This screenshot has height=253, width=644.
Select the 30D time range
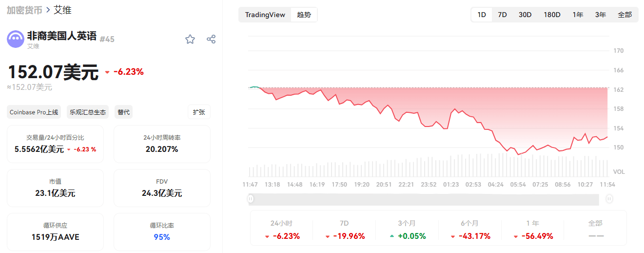[x=525, y=15]
